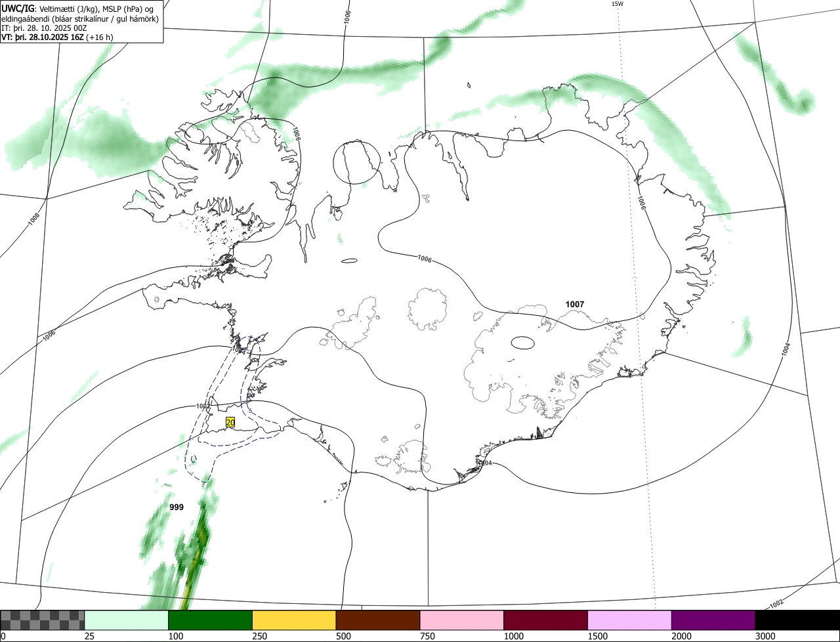The image size is (840, 642).
Task: Click the "1008" isobar label
Action: pos(35,219)
